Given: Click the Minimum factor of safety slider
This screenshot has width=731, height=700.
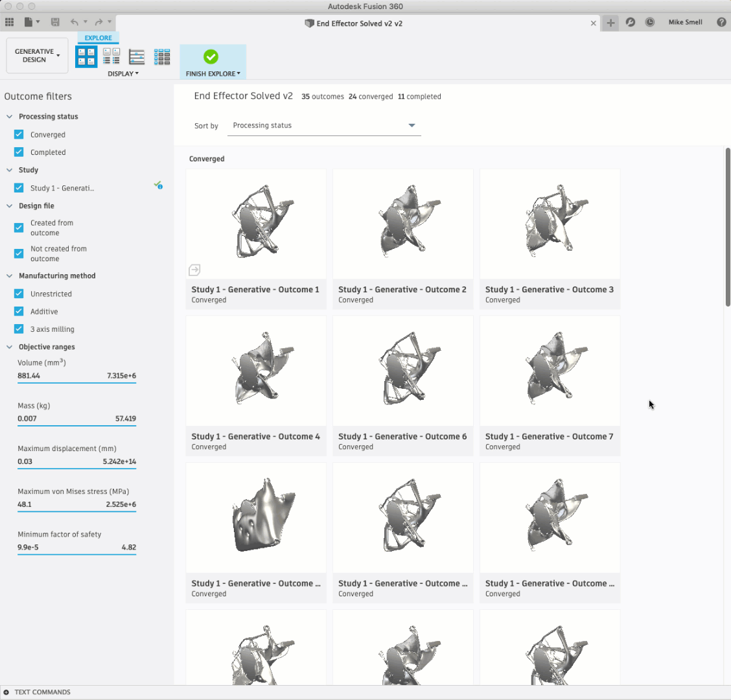Looking at the screenshot, I should point(77,555).
